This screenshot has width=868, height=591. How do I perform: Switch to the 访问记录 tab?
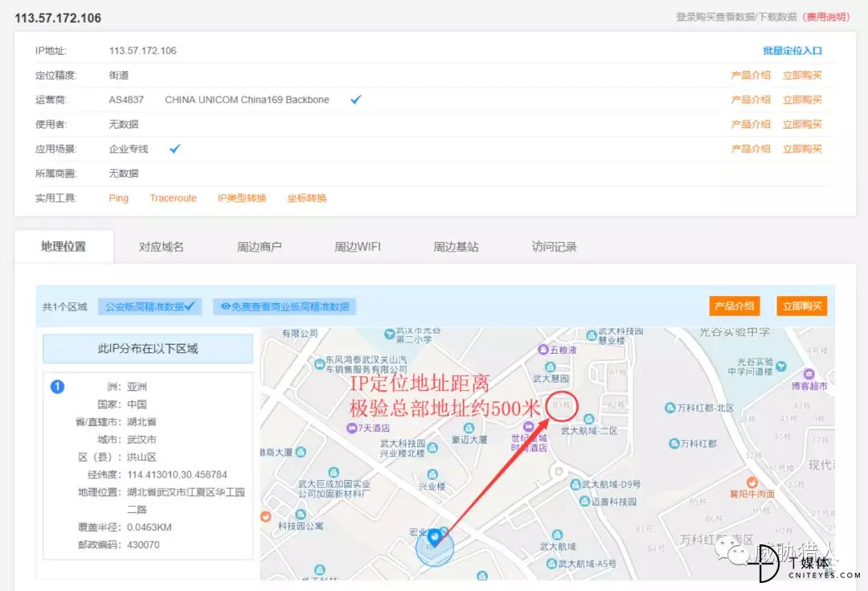pyautogui.click(x=554, y=247)
